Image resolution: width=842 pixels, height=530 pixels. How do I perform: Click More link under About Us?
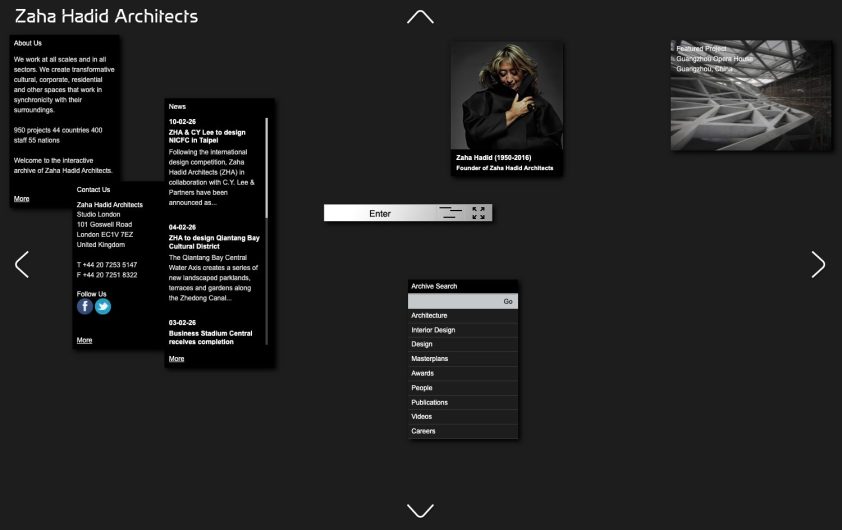22,199
